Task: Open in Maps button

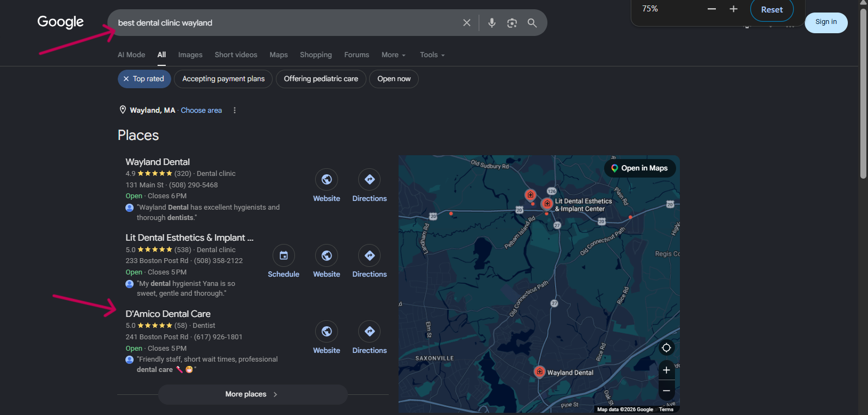Action: (640, 168)
